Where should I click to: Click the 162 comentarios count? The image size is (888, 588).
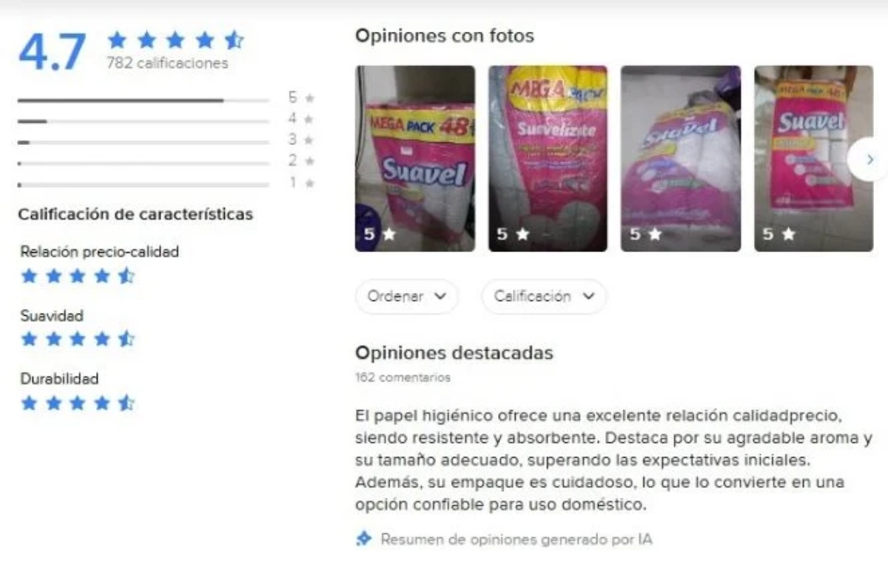(403, 378)
